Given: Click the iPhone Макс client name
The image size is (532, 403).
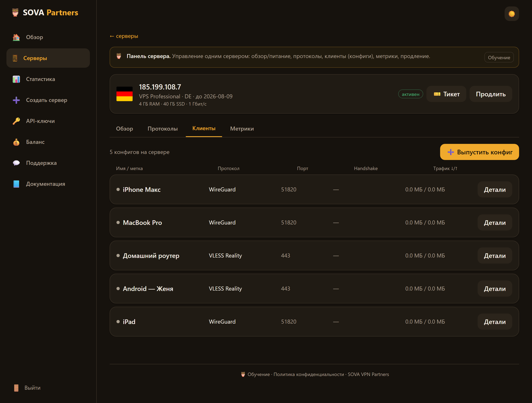Looking at the screenshot, I should point(142,189).
